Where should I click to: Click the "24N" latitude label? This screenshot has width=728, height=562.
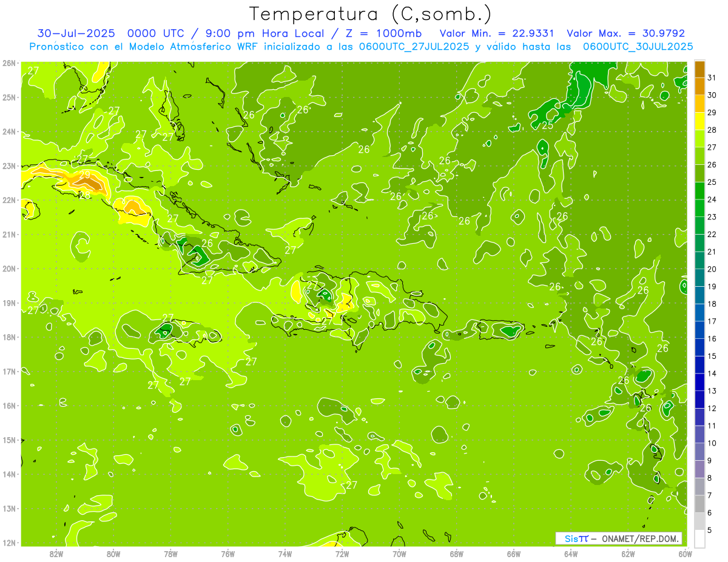click(9, 132)
